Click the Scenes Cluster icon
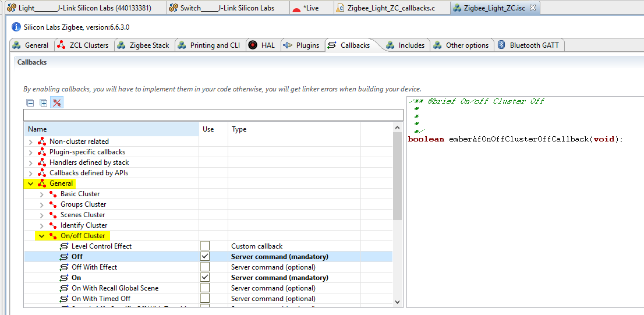 coord(53,215)
